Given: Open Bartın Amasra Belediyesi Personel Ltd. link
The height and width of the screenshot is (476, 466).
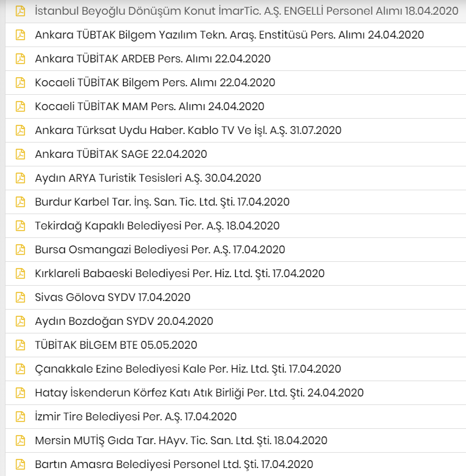Looking at the screenshot, I should [x=174, y=464].
